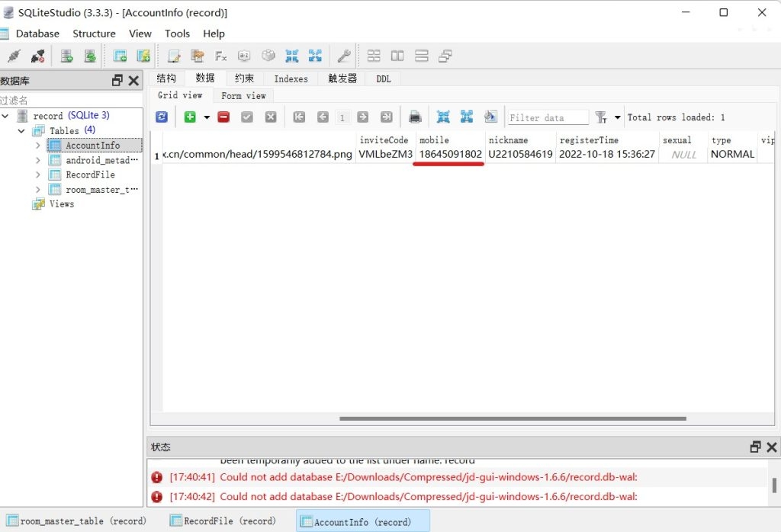Click the print/export data icon

tap(415, 117)
